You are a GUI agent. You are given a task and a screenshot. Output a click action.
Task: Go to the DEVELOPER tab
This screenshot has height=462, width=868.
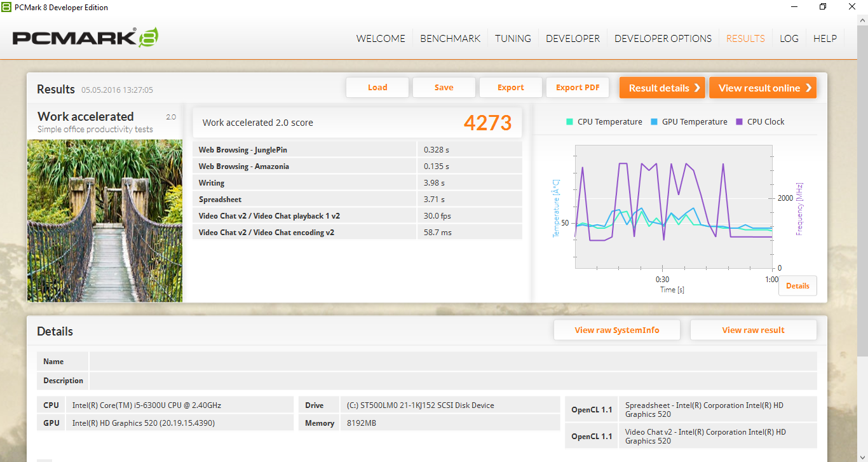573,38
